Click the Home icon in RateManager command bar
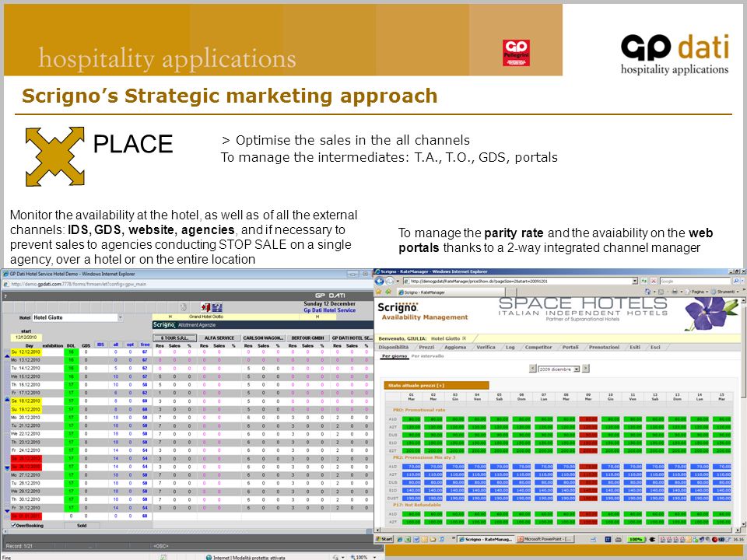747x560 pixels. pos(648,292)
